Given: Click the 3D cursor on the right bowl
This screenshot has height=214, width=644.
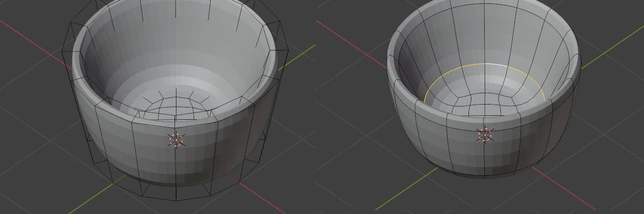Looking at the screenshot, I should [485, 134].
